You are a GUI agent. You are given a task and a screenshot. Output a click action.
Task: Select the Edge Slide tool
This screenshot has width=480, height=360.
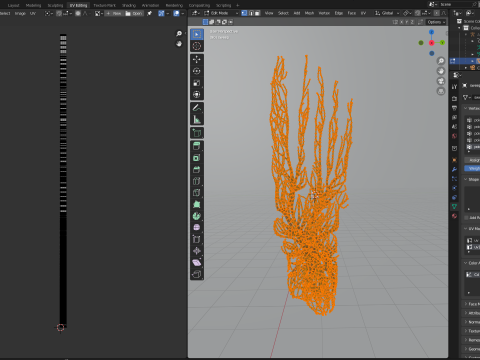[x=197, y=239]
